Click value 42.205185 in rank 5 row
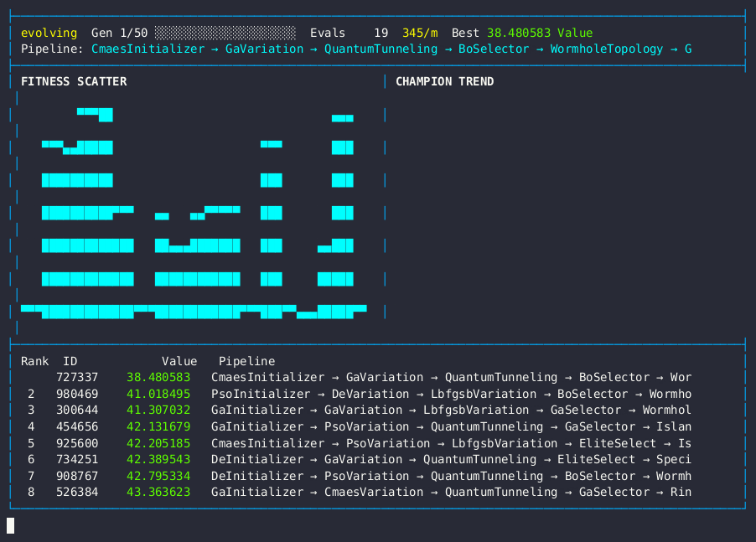Viewport: 756px width, 542px height. 158,443
